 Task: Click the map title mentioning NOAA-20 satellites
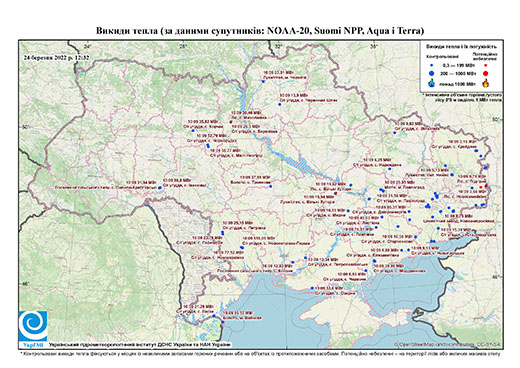tap(260, 31)
